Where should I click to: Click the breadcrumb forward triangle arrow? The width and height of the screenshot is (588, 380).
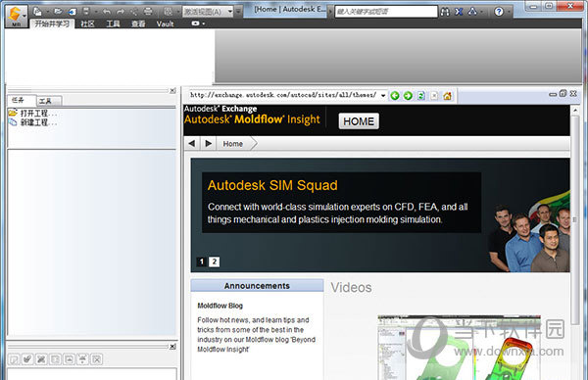tap(208, 144)
